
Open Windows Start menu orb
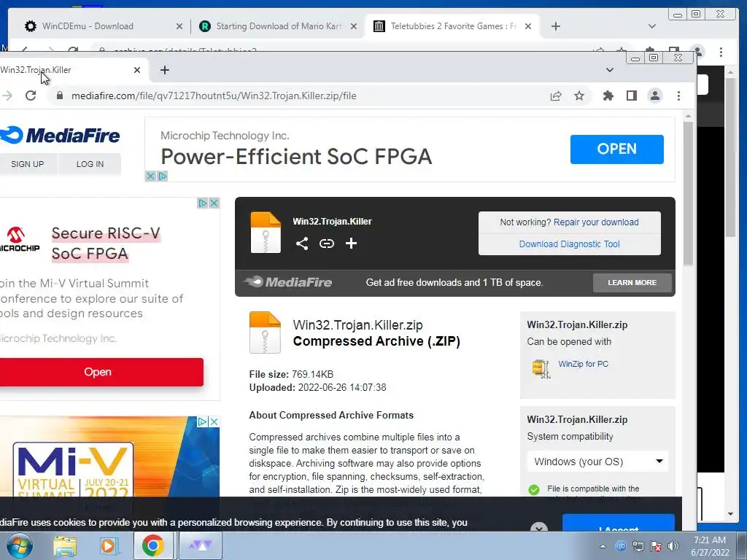click(20, 545)
